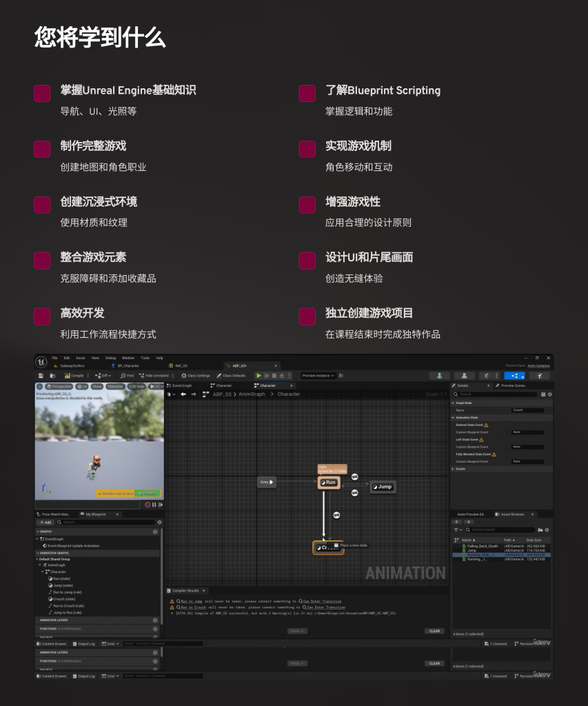Open the viewport Character menu
The height and width of the screenshot is (706, 588).
pos(115,386)
